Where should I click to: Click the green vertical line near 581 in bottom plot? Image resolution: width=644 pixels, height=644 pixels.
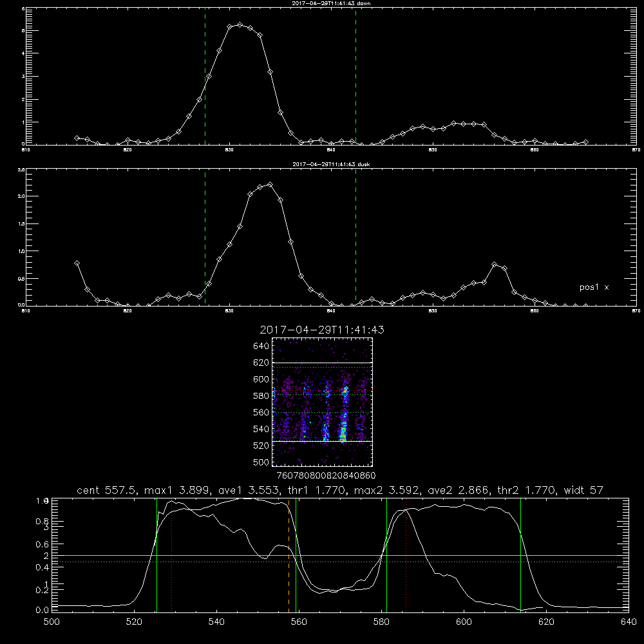[386, 555]
